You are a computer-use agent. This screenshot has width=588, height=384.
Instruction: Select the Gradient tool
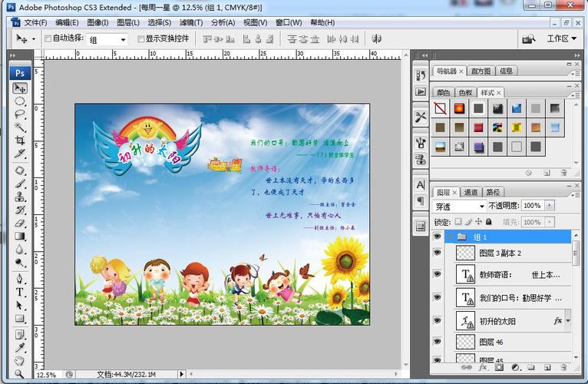(20, 236)
